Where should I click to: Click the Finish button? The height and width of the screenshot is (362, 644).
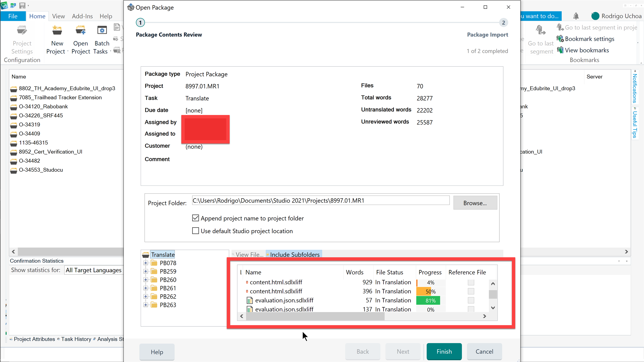444,351
